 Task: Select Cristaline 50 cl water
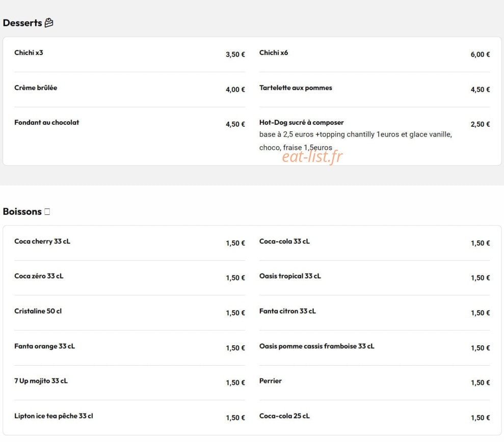tap(129, 313)
